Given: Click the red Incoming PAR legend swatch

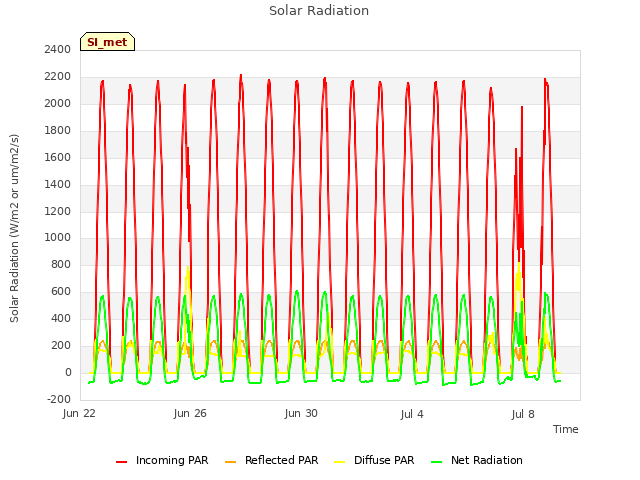Looking at the screenshot, I should pyautogui.click(x=121, y=462).
